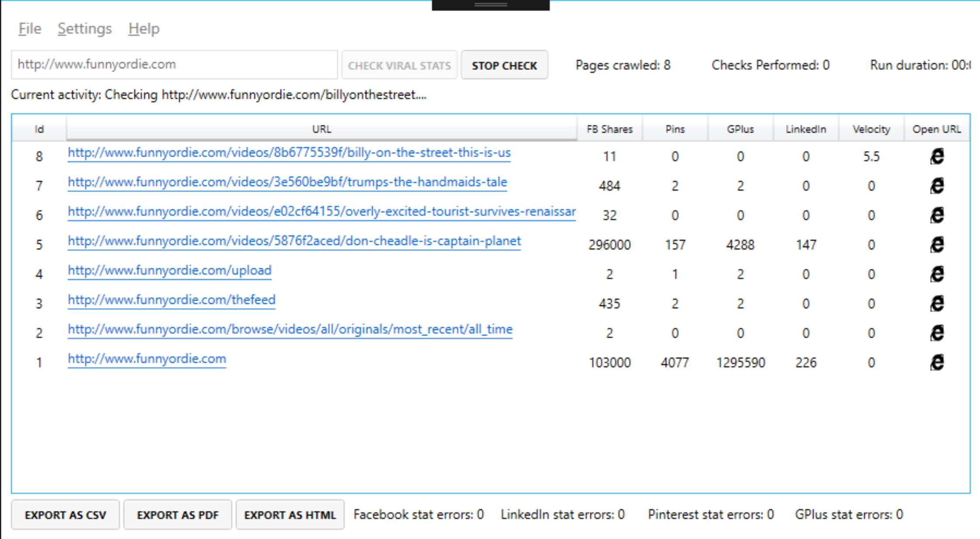980x539 pixels.
Task: Select Pins value 157
Action: 675,245
